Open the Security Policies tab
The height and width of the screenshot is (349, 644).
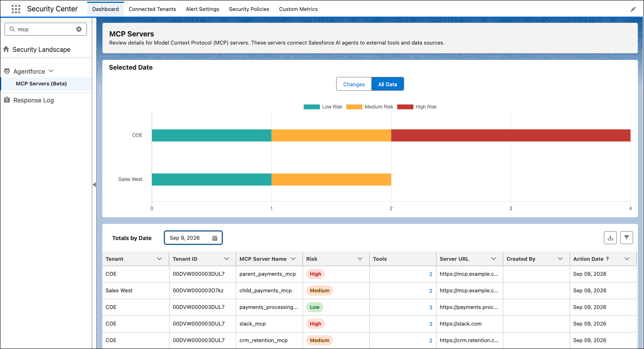pyautogui.click(x=249, y=9)
